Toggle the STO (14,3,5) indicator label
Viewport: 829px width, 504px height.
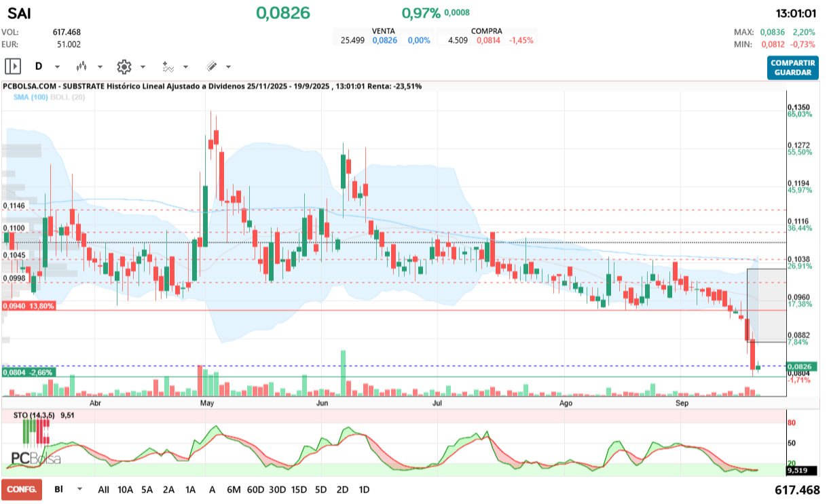click(x=35, y=414)
